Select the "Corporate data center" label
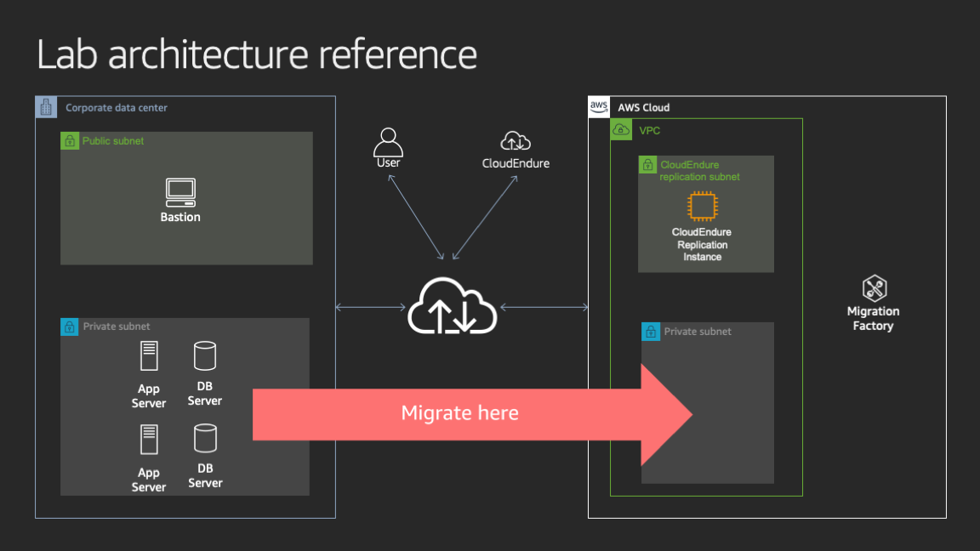Viewport: 980px width, 551px height. (x=117, y=107)
